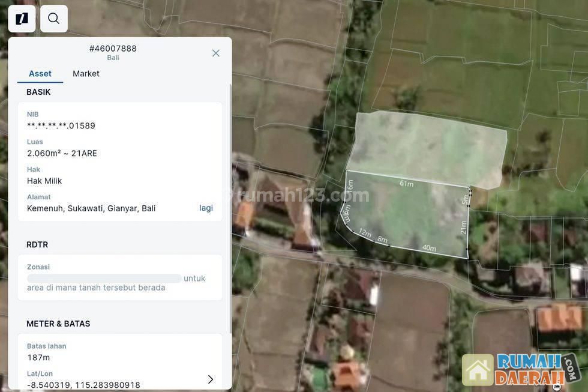Click the Rumah Daerah house logo
588x392 pixels.
(478, 369)
